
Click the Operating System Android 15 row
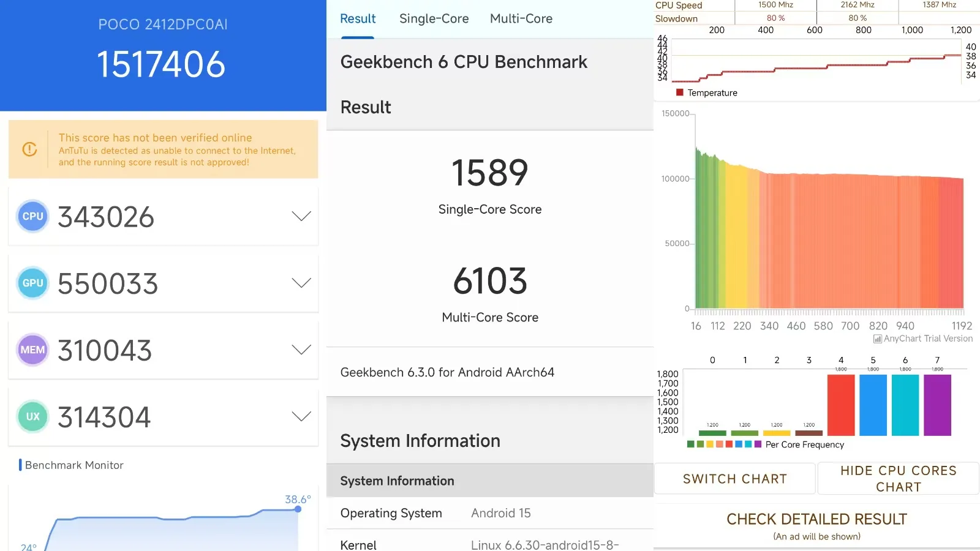490,513
